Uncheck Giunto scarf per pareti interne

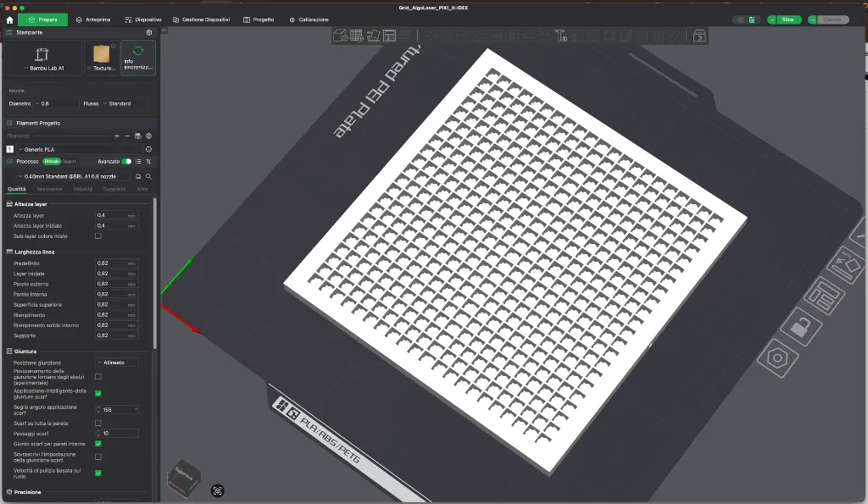(x=98, y=444)
